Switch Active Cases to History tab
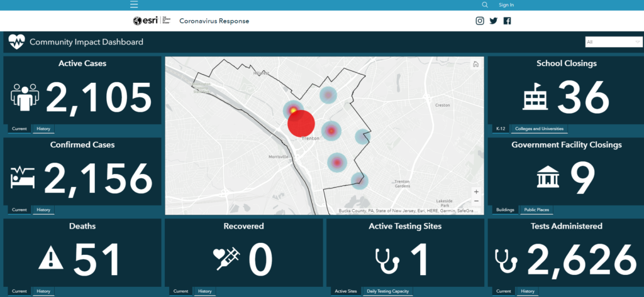644x297 pixels. click(x=43, y=129)
